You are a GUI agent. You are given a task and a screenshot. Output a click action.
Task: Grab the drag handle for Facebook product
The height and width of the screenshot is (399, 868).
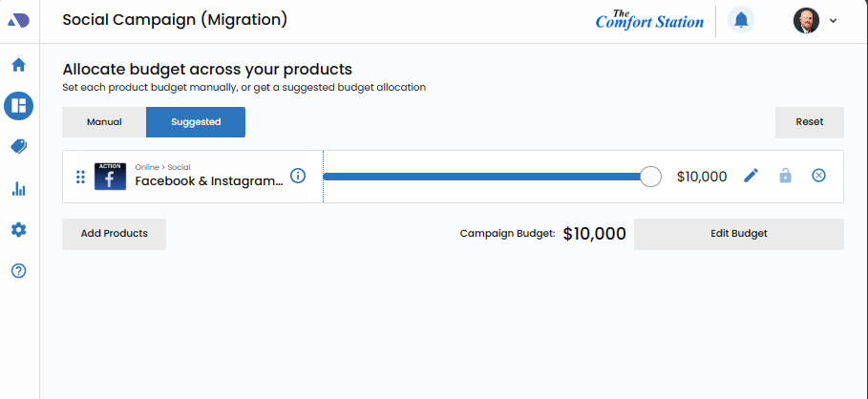[x=80, y=177]
